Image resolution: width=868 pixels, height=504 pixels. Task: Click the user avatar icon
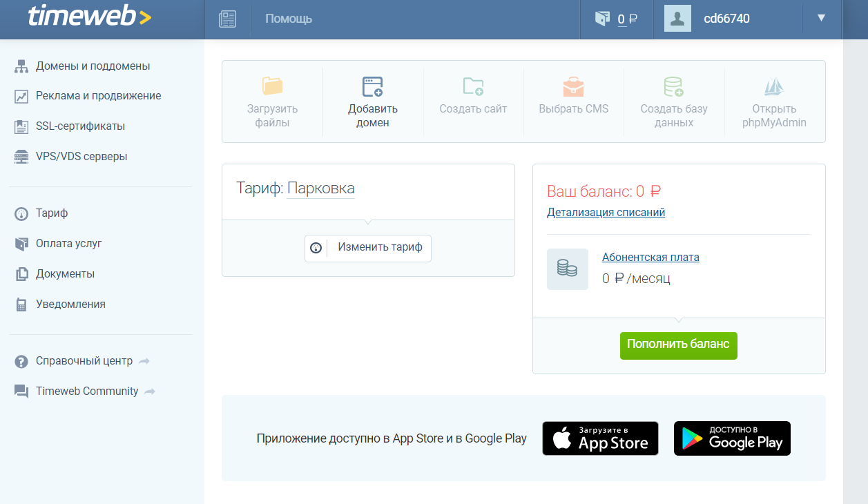[677, 19]
